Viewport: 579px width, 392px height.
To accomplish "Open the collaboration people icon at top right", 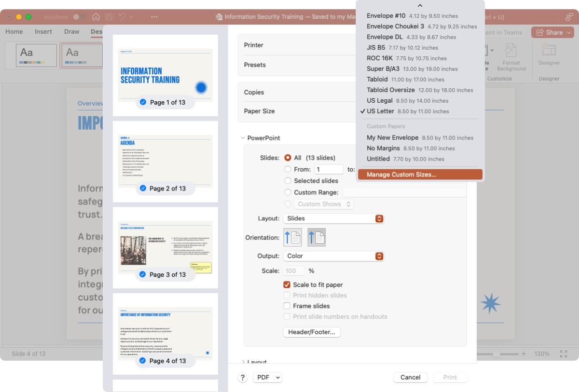I will tap(569, 17).
